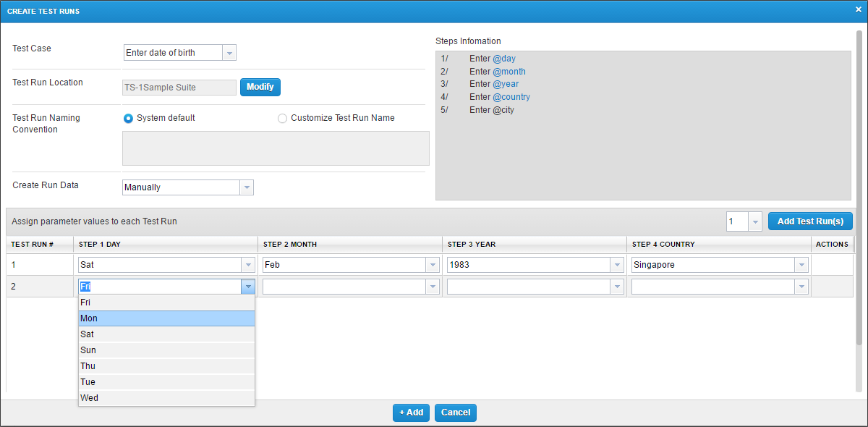868x427 pixels.
Task: Open row 2 Month dropdown arrow
Action: (x=433, y=287)
